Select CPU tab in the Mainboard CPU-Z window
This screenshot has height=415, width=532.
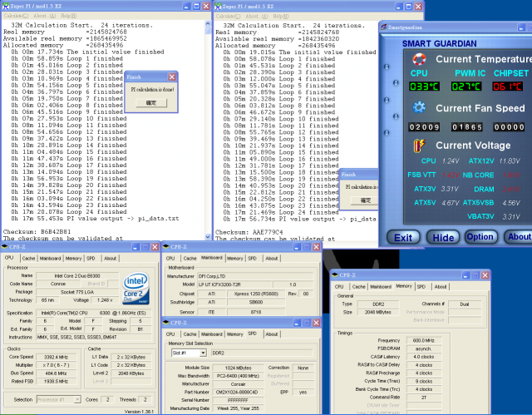[x=170, y=258]
